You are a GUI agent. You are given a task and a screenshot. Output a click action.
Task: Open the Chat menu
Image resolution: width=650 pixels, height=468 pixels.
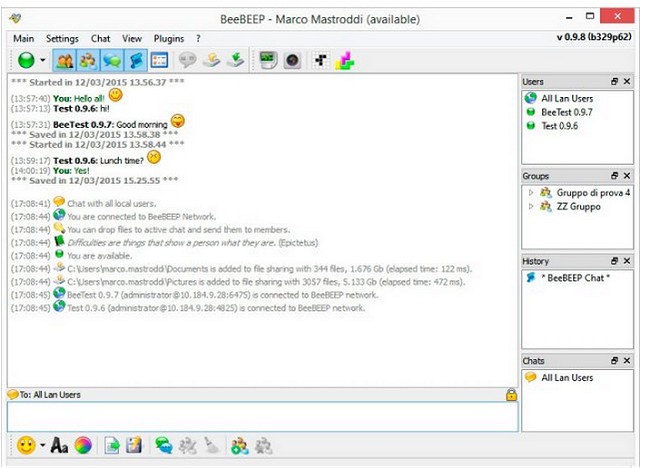(100, 39)
